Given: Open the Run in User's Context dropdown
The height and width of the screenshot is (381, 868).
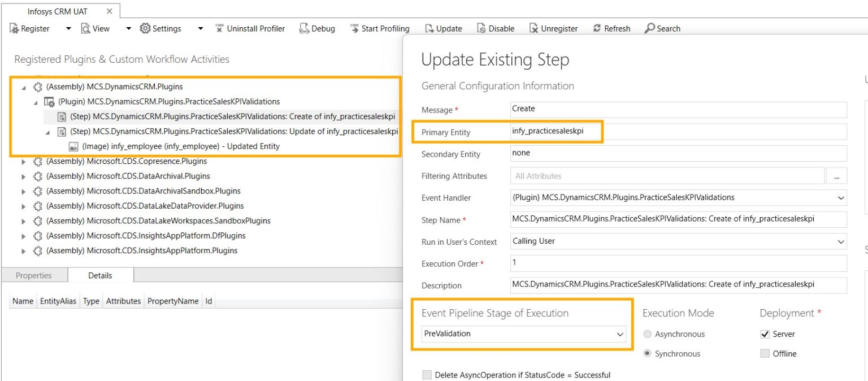Looking at the screenshot, I should (841, 241).
